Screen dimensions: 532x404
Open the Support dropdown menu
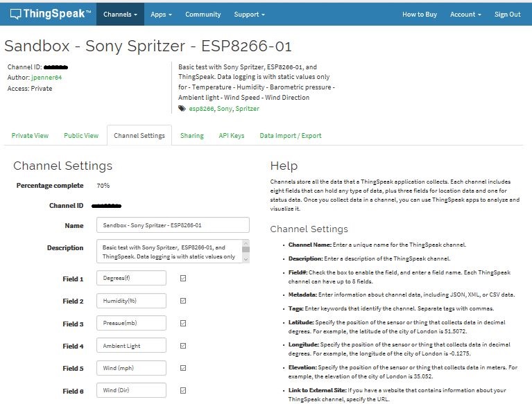pyautogui.click(x=250, y=15)
